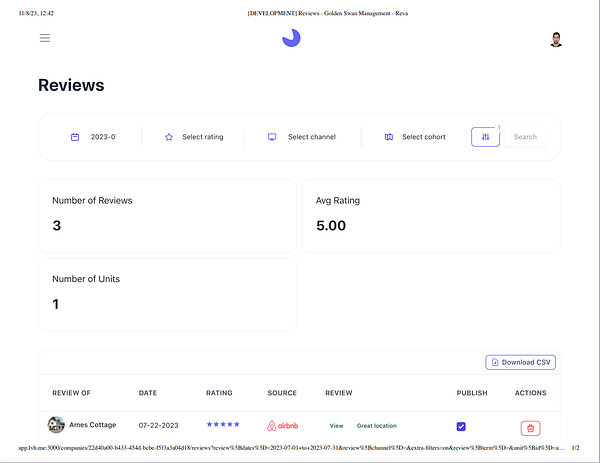Click the RATING column header
The height and width of the screenshot is (463, 600).
tap(219, 393)
